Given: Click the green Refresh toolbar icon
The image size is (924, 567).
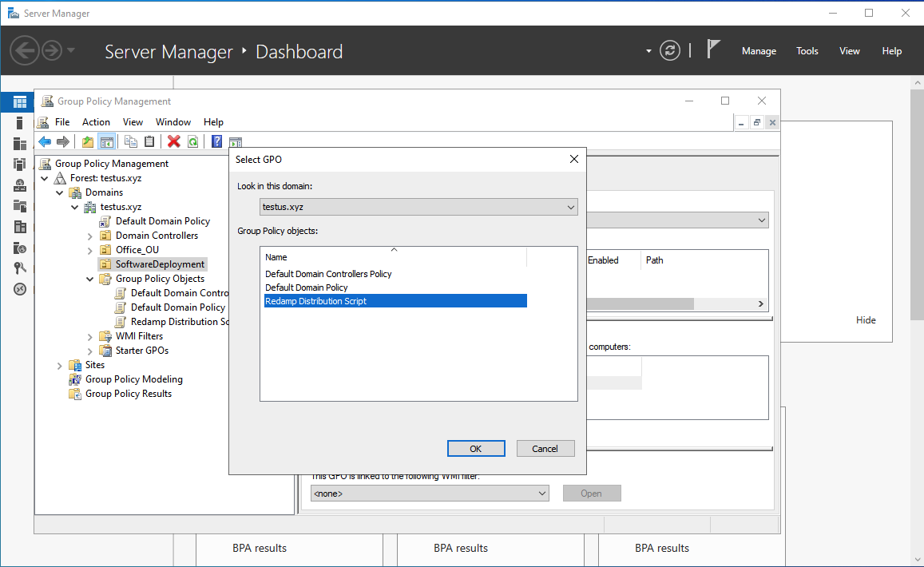Looking at the screenshot, I should [x=192, y=141].
